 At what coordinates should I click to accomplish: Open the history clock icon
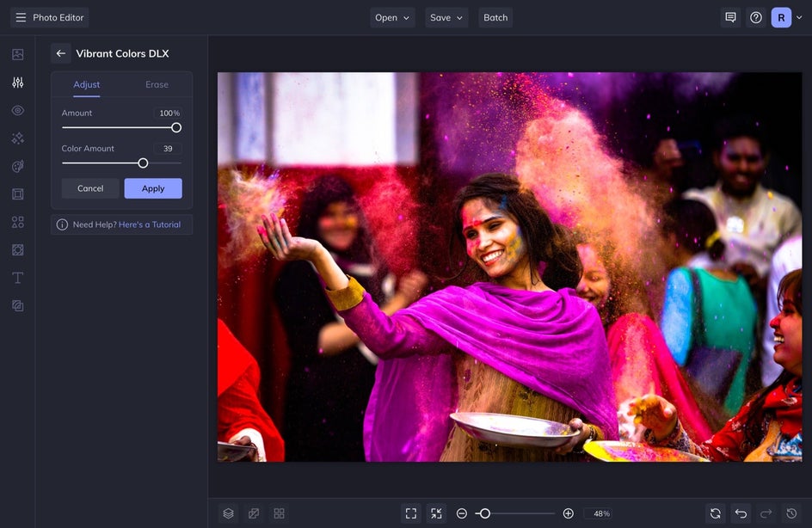point(791,513)
